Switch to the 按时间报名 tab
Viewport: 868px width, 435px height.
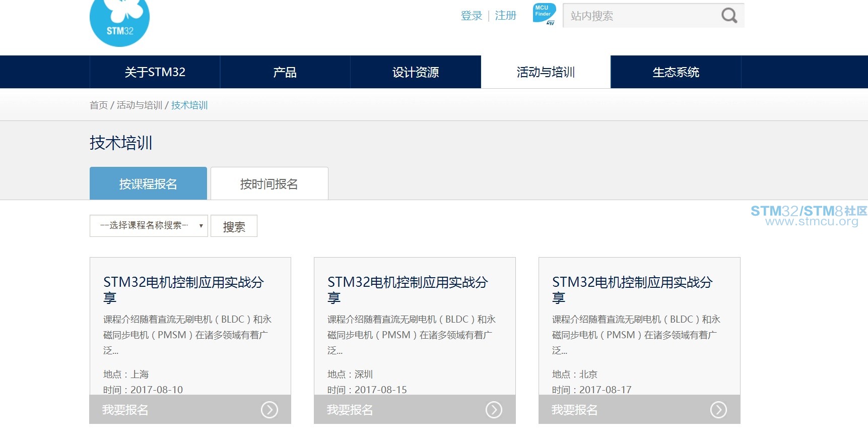269,183
